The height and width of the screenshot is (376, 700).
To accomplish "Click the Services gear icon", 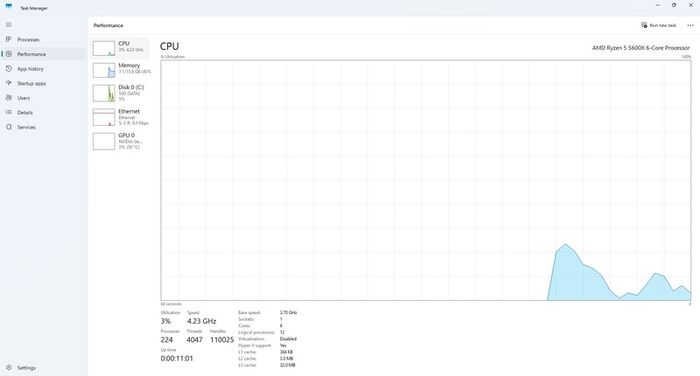I will pos(8,127).
